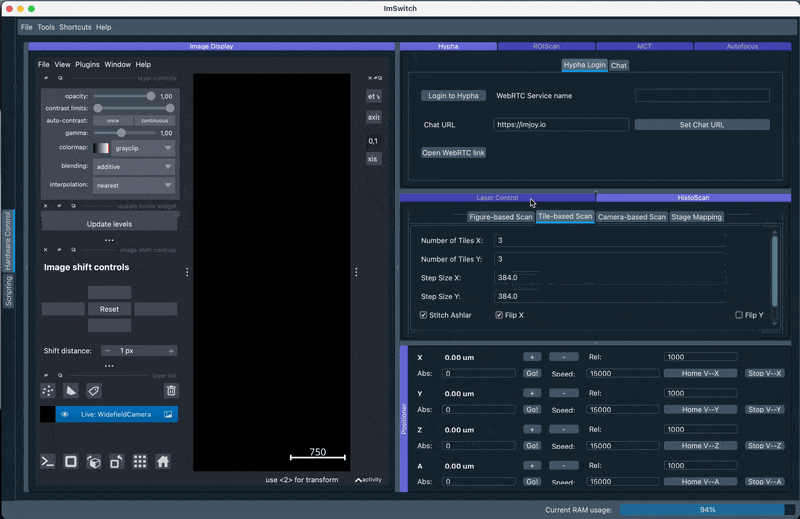Image resolution: width=800 pixels, height=519 pixels.
Task: Add a new points layer
Action: (x=47, y=391)
